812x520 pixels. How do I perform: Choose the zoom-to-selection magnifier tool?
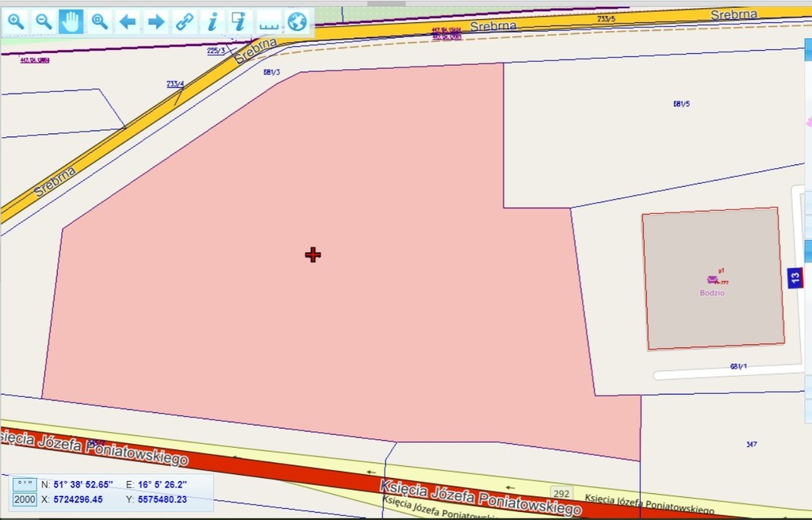[99, 21]
